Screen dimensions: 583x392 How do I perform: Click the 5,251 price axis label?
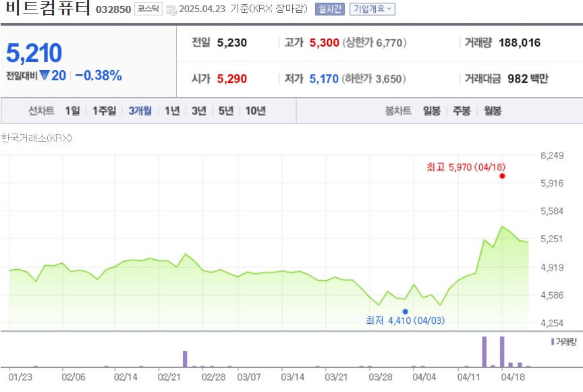tap(552, 239)
